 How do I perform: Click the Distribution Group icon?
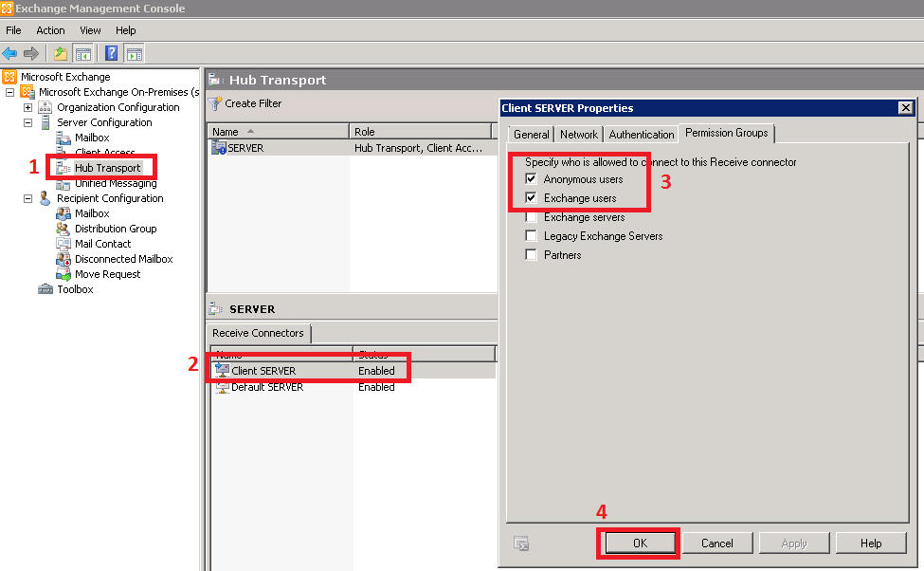[63, 229]
